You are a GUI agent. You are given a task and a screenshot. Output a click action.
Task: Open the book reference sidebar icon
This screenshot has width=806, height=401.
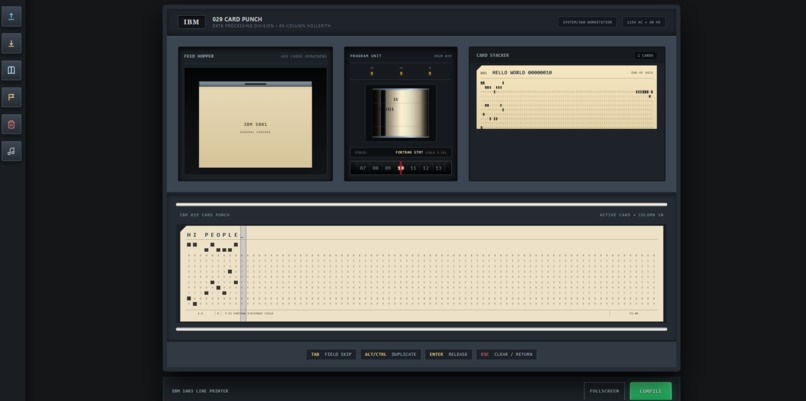[x=11, y=70]
